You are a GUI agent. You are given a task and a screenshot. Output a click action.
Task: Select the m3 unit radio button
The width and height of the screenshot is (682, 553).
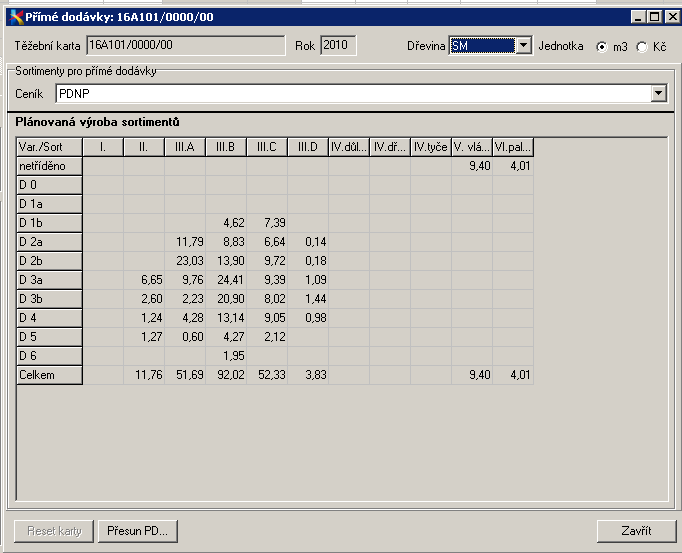coord(602,47)
